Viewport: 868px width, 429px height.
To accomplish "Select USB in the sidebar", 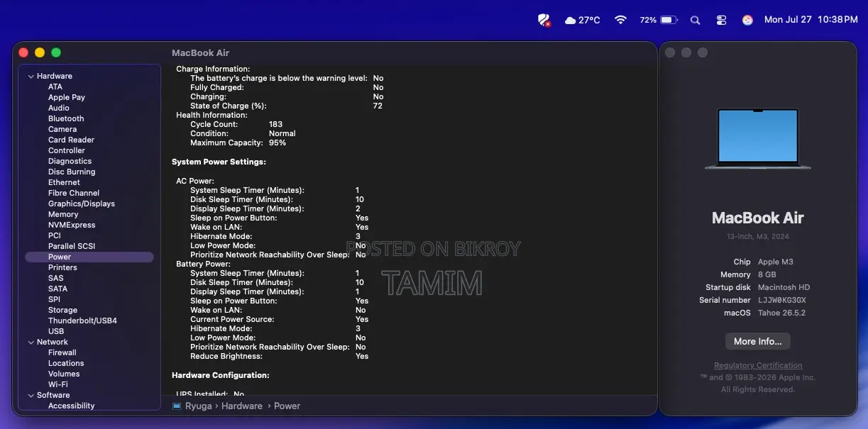I will point(56,331).
